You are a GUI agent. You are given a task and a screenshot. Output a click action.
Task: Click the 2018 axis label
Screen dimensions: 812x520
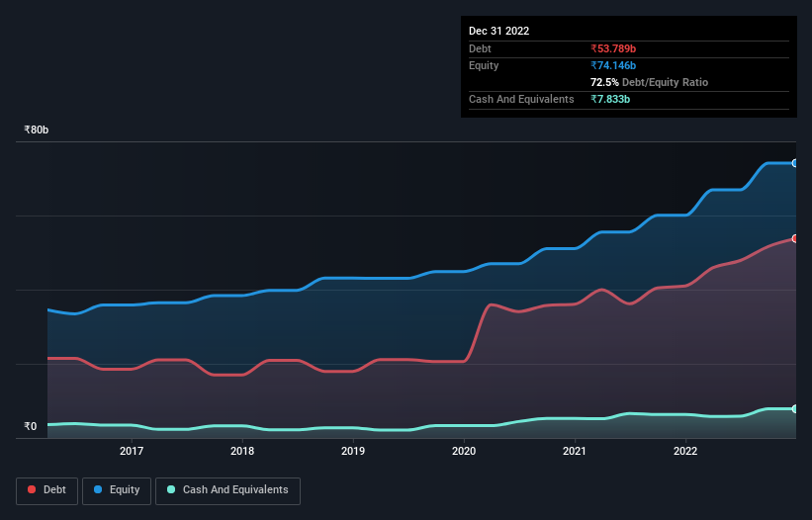click(x=242, y=451)
